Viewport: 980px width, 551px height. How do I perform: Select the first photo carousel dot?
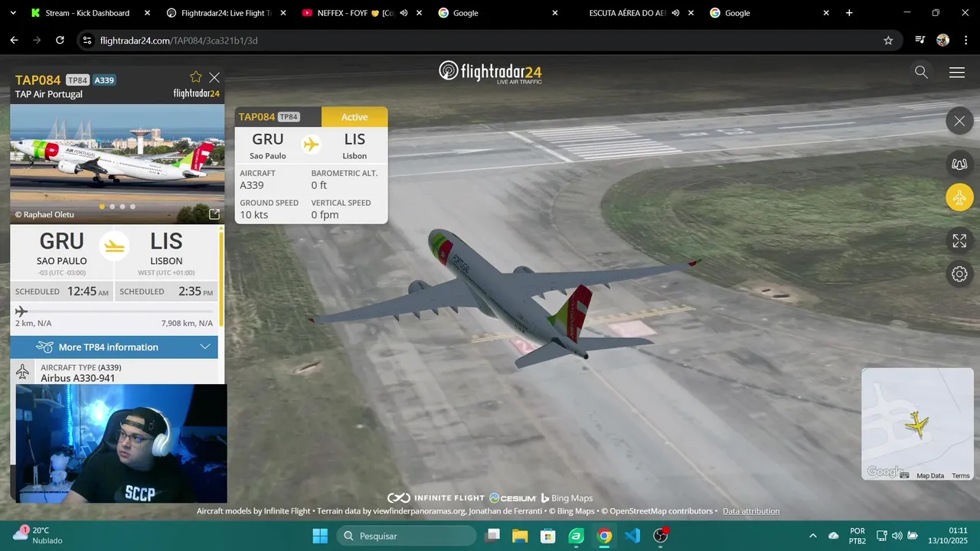(103, 207)
